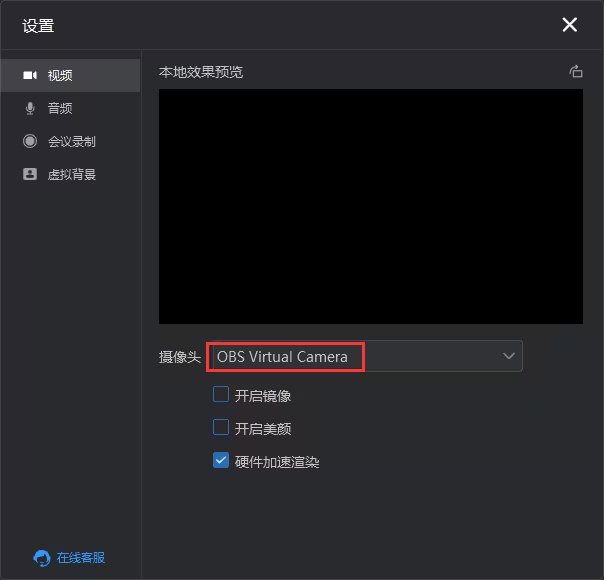Screen dimensions: 604x580
Task: Click the microphone icon for 音频
Action: tap(30, 108)
